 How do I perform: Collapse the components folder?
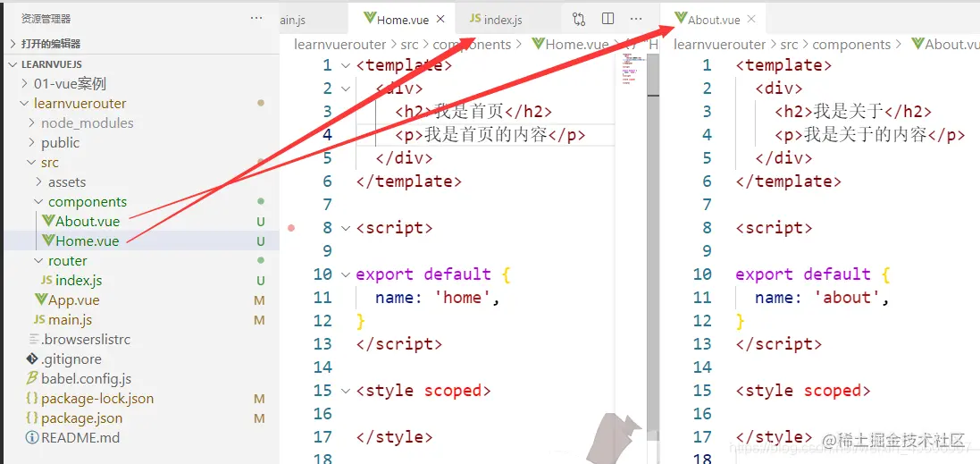tap(140, 201)
